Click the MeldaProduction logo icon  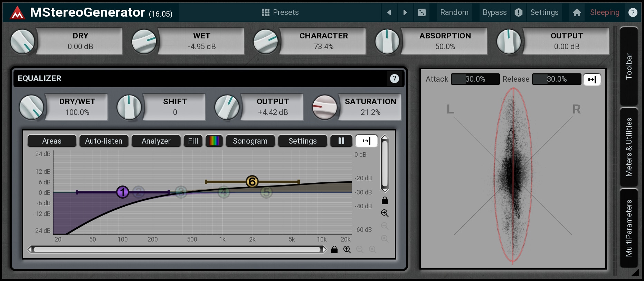[17, 13]
